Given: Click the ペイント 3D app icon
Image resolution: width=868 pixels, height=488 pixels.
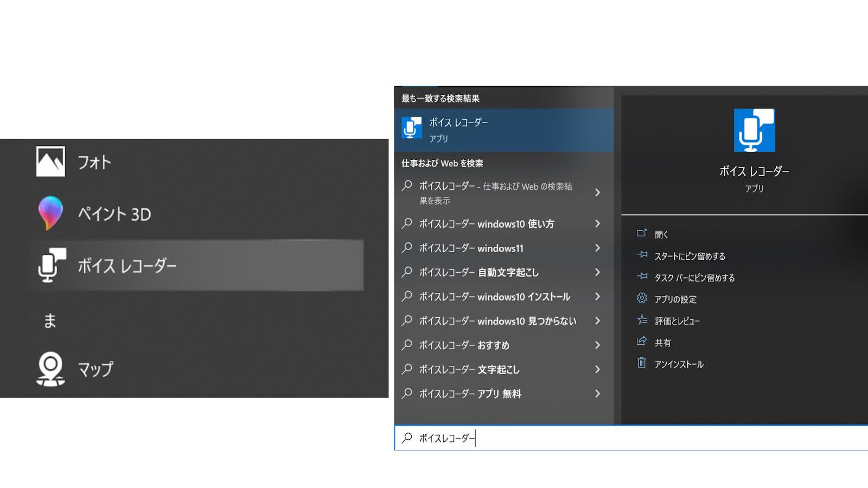Looking at the screenshot, I should (50, 213).
